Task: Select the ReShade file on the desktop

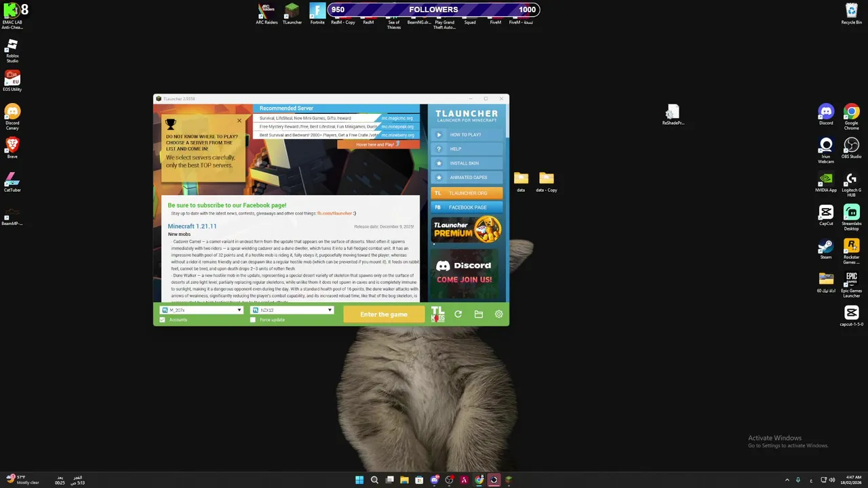Action: pyautogui.click(x=673, y=115)
